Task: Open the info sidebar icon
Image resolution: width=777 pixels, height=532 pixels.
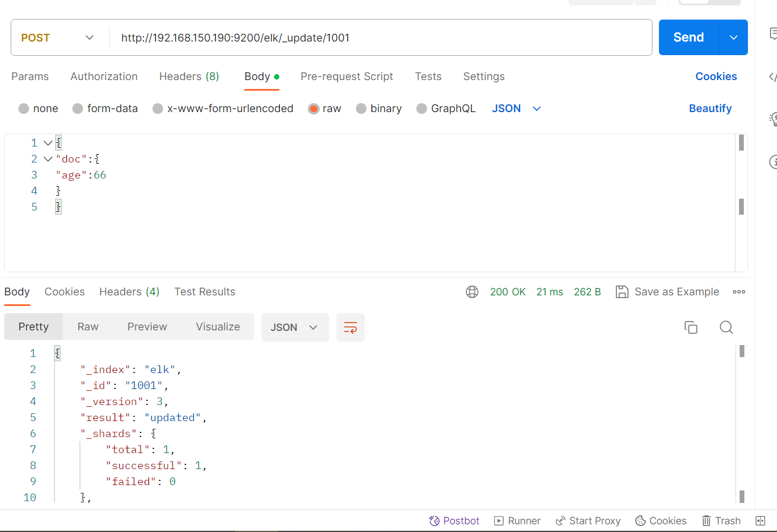Action: 773,161
